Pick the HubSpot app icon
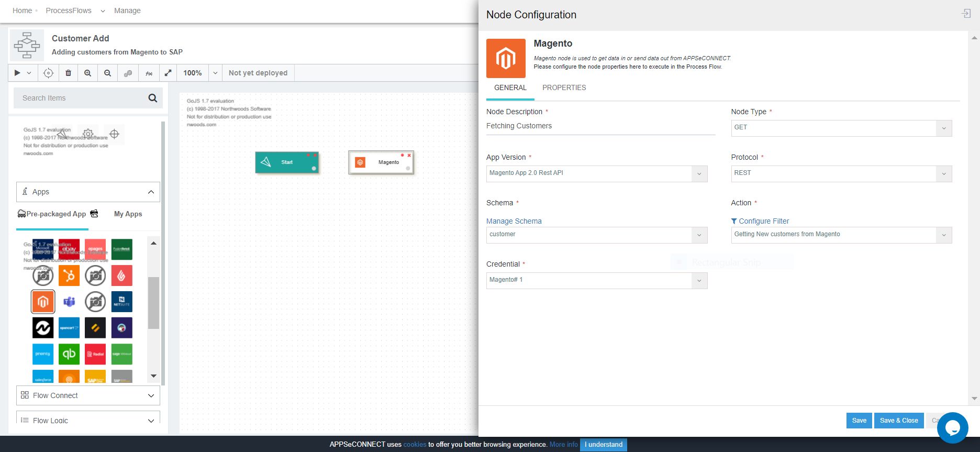Viewport: 980px width, 452px height. coord(69,275)
